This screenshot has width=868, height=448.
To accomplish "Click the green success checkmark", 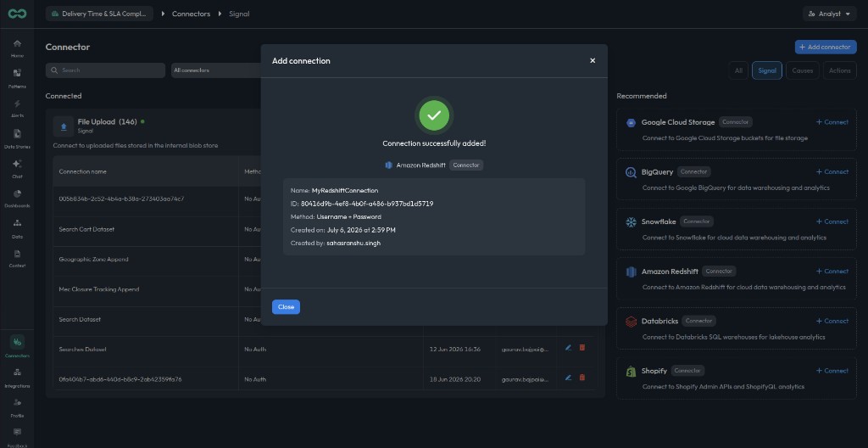I will tap(434, 115).
